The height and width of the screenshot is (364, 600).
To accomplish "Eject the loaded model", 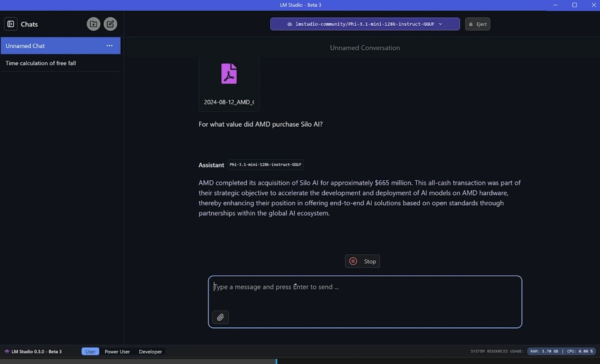I will coord(477,24).
